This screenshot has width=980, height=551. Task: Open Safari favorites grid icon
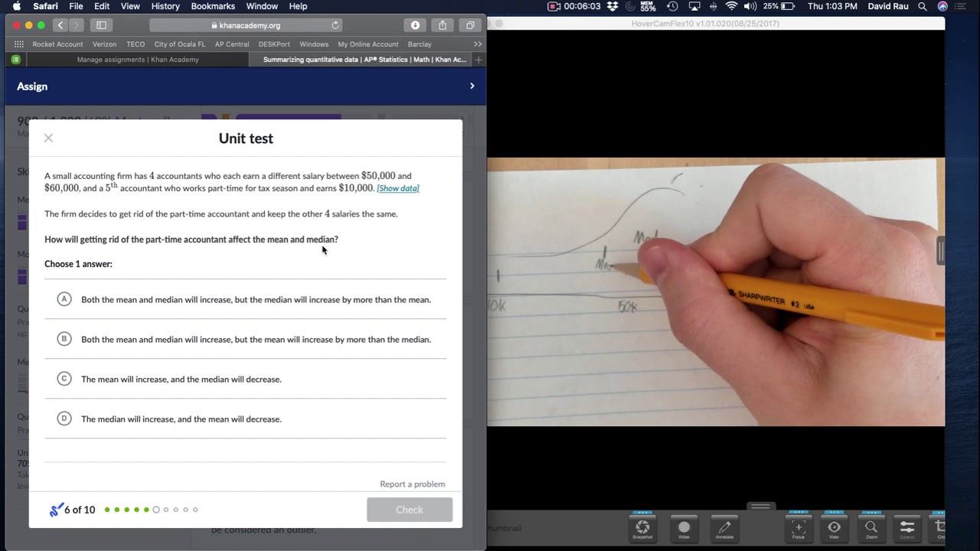[x=18, y=44]
